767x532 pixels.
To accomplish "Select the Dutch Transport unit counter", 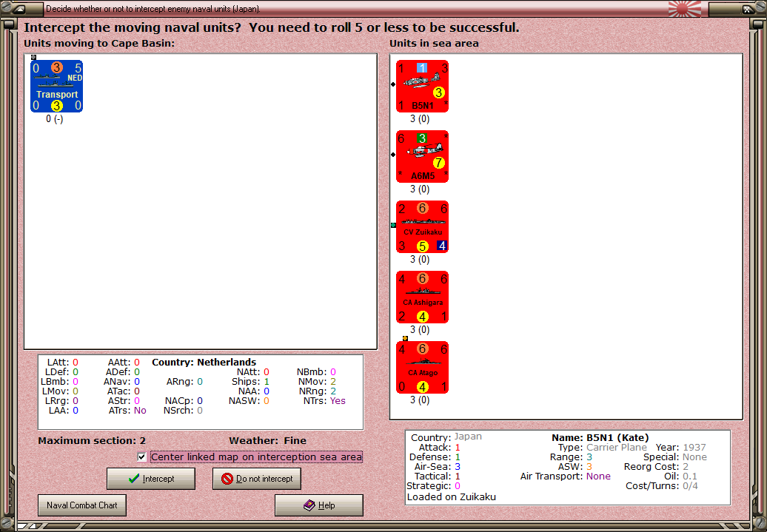I will point(56,87).
